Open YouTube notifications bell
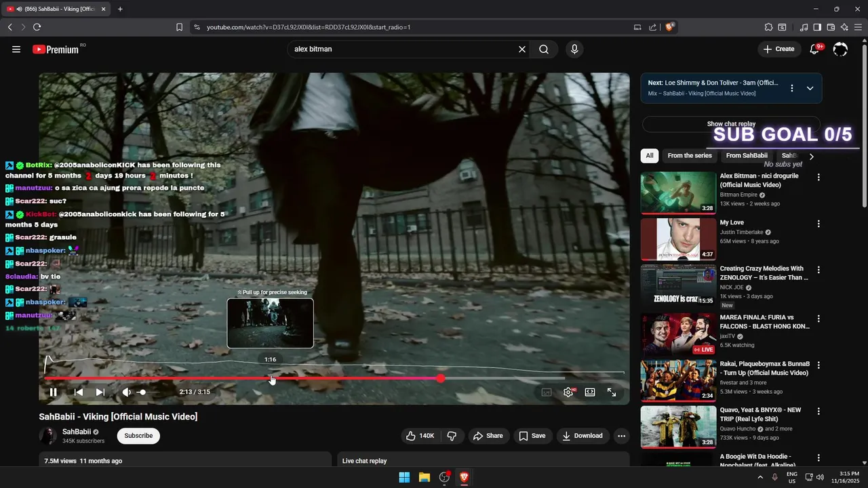The image size is (868, 488). (816, 49)
